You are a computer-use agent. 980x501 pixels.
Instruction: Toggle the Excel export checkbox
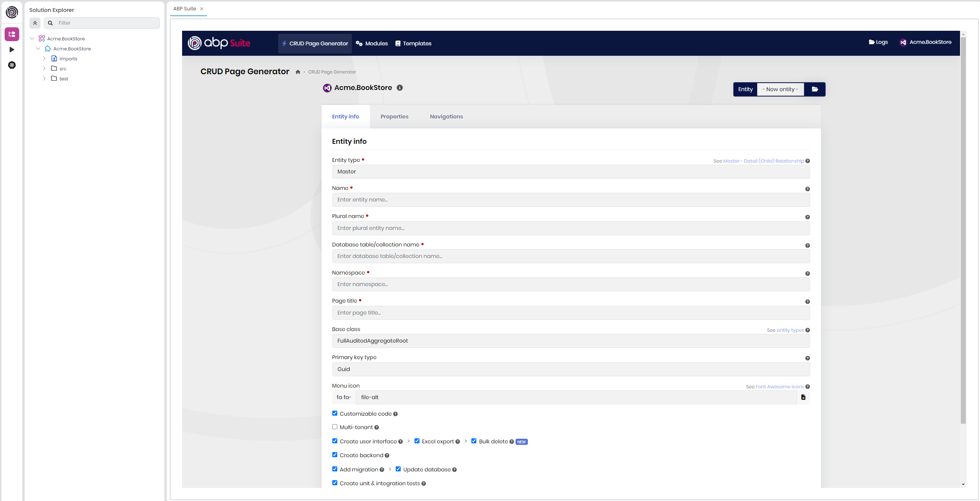[417, 441]
